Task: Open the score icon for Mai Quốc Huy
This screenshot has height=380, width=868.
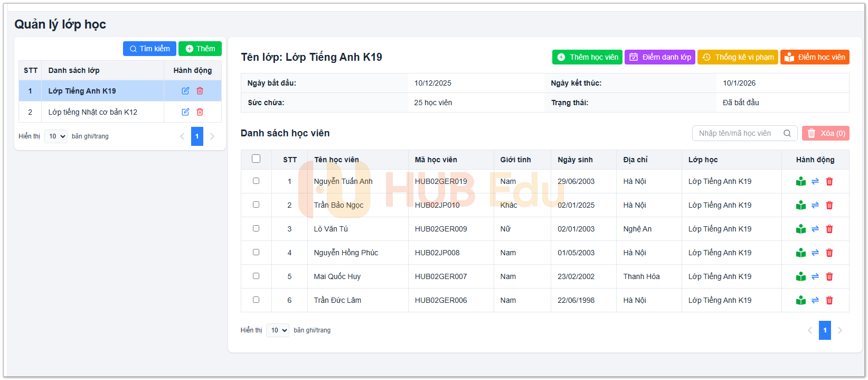Action: 801,276
